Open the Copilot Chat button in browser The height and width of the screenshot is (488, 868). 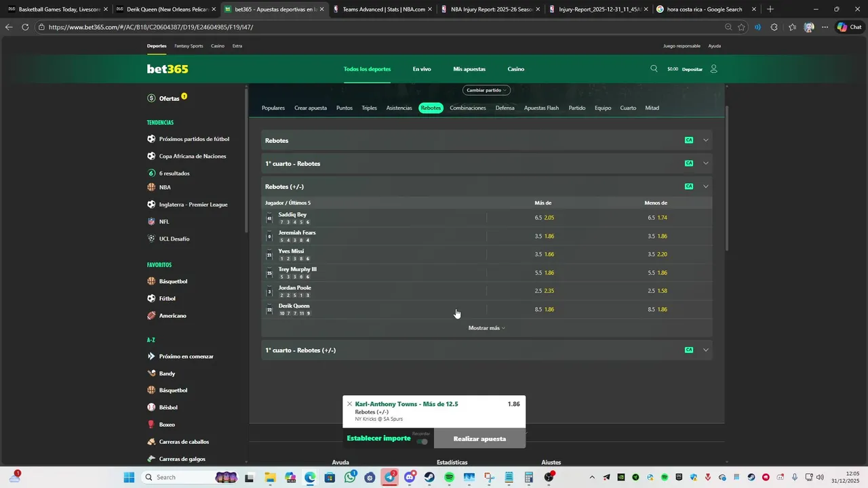pyautogui.click(x=850, y=27)
